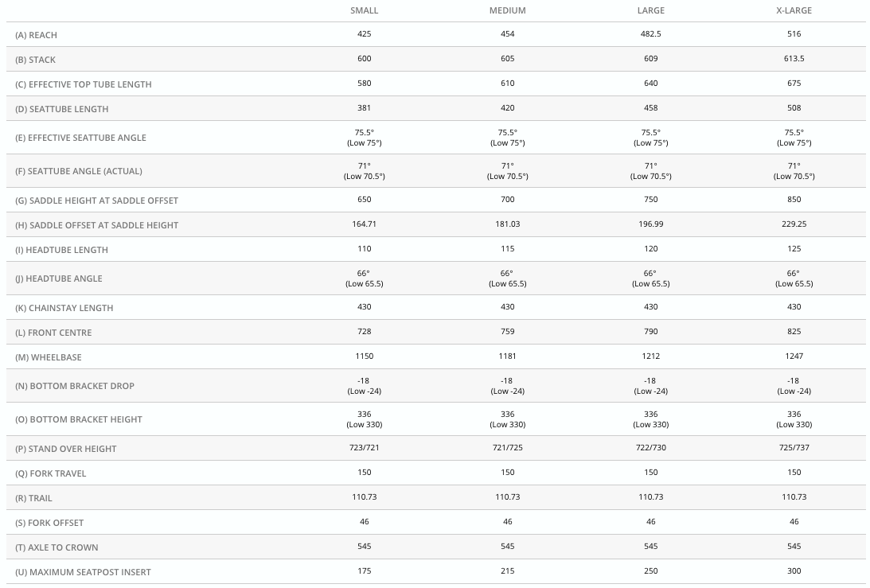This screenshot has width=870, height=588.
Task: Select the Large wheelbase value 1212
Action: 650,356
